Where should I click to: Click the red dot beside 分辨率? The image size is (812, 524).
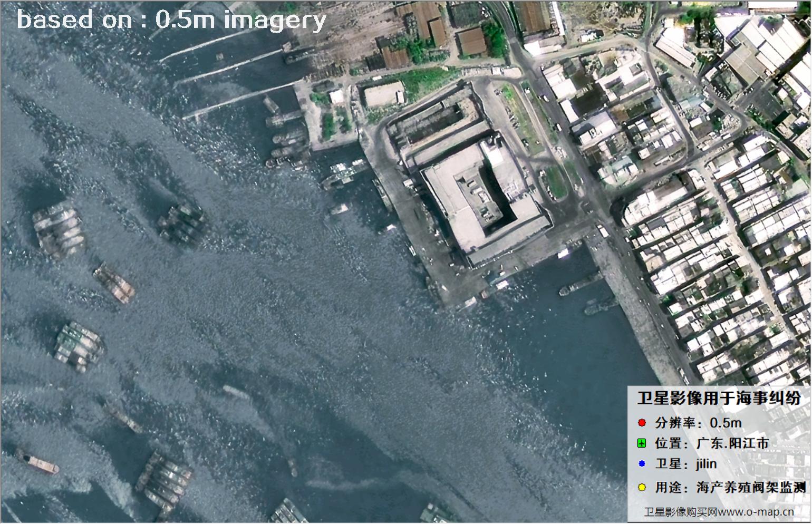point(642,423)
